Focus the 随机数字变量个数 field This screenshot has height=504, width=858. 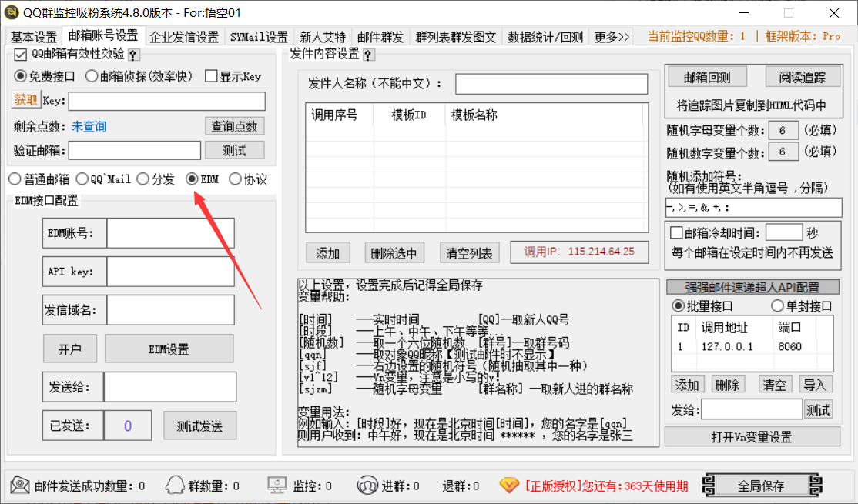pos(783,152)
